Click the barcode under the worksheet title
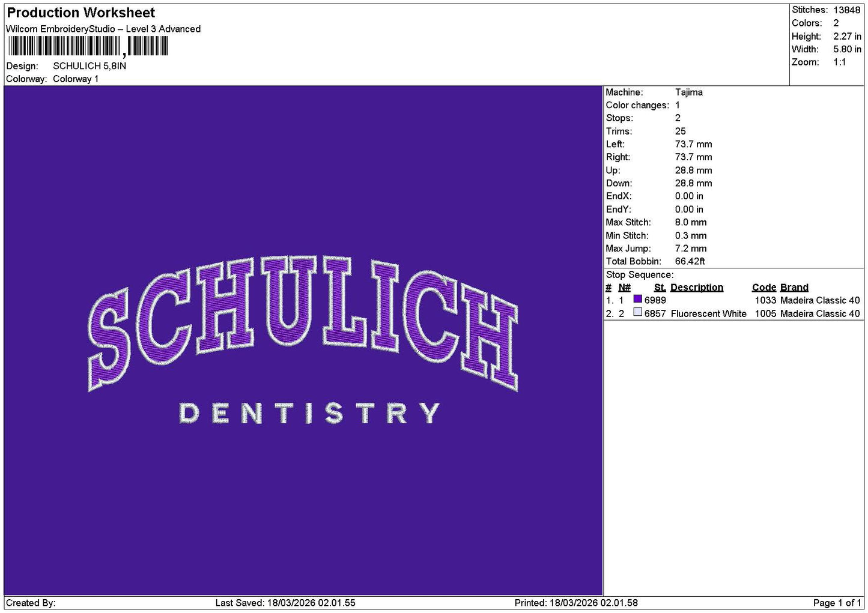Image resolution: width=868 pixels, height=613 pixels. [88, 46]
